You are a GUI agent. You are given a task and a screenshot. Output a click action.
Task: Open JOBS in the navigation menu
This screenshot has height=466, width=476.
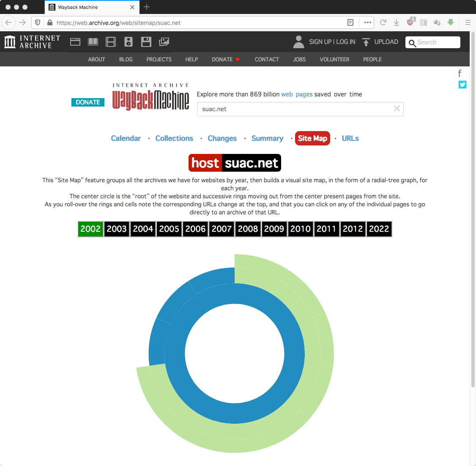click(299, 60)
